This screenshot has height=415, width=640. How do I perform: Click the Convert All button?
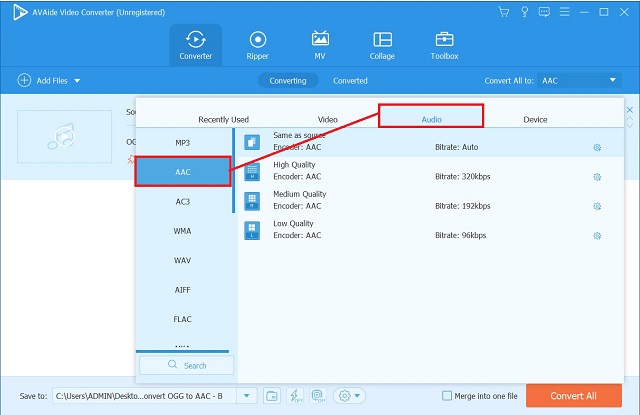(x=573, y=395)
